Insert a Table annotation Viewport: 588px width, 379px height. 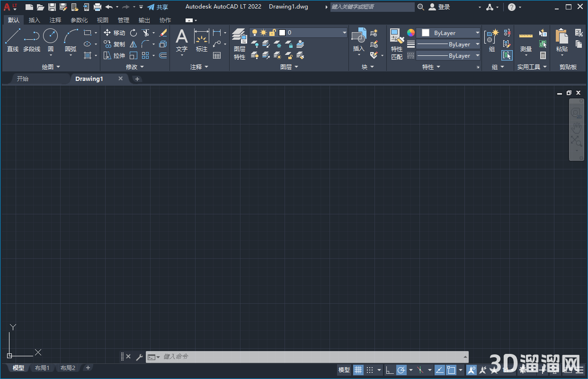(217, 55)
